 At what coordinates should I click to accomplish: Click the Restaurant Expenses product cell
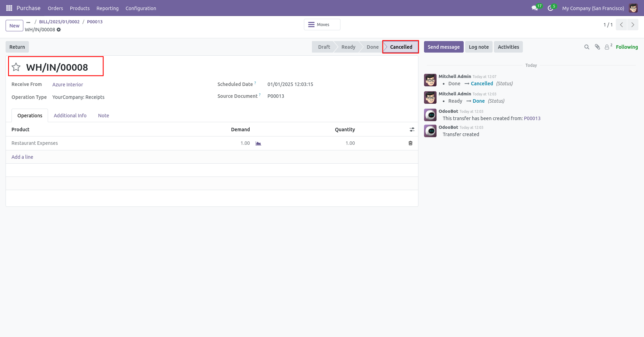pyautogui.click(x=35, y=143)
